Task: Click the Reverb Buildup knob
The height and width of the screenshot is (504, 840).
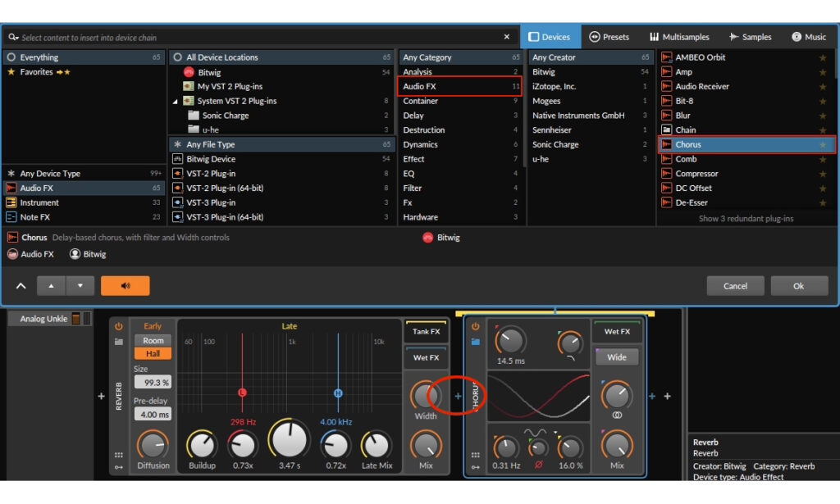Action: tap(202, 445)
